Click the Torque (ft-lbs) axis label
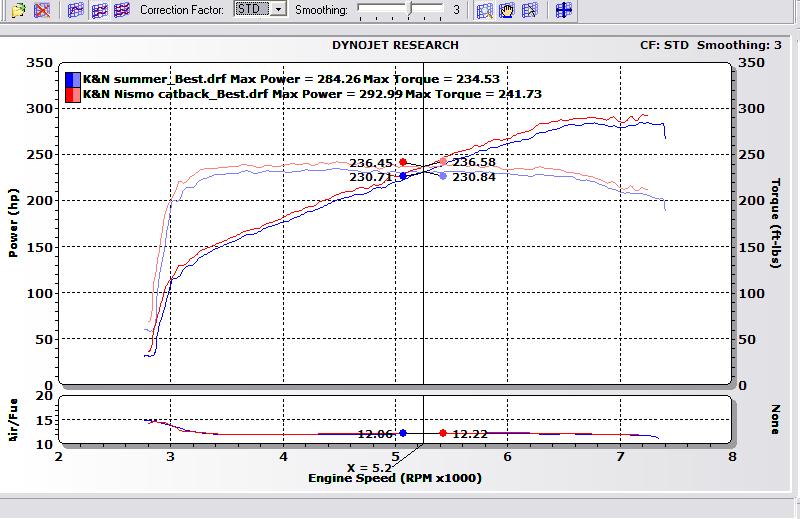This screenshot has width=800, height=519. tap(776, 223)
